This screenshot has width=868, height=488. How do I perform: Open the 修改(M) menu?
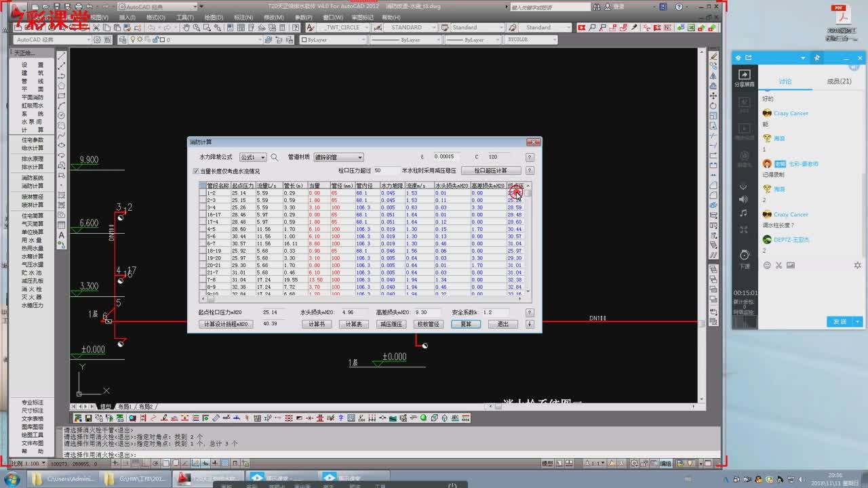click(x=274, y=18)
